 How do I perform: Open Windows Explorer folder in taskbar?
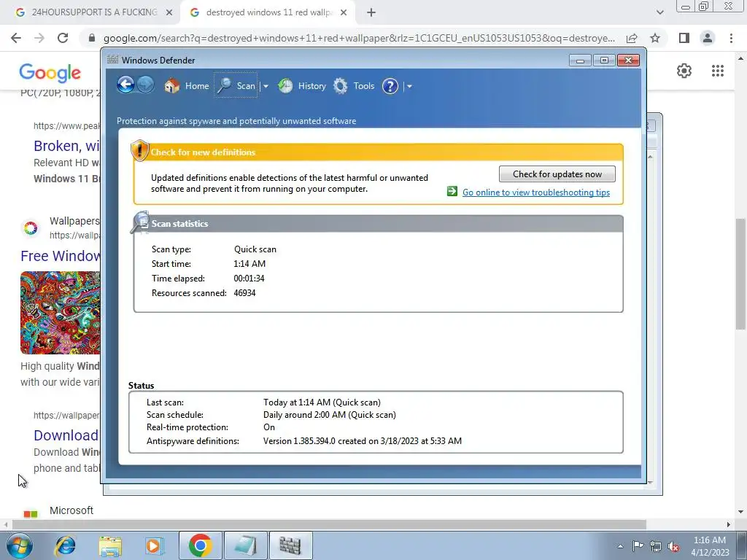pyautogui.click(x=110, y=545)
